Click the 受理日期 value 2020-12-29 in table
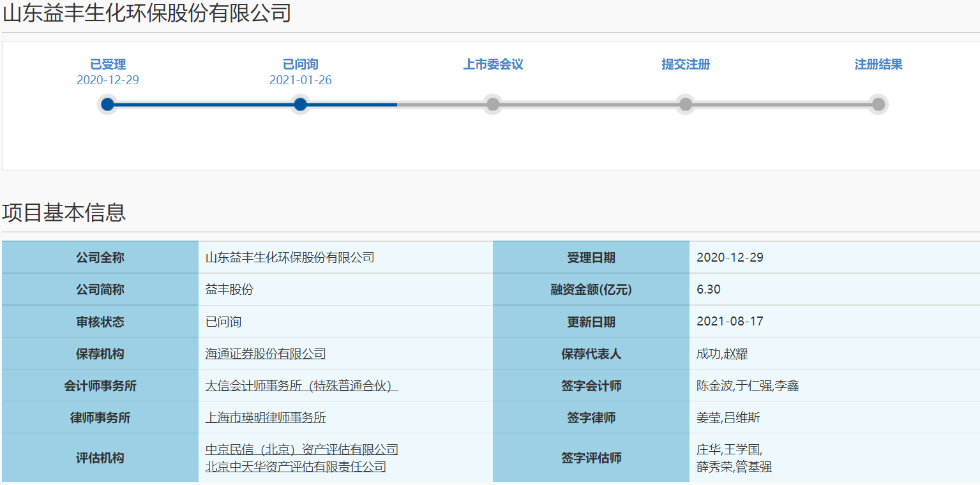This screenshot has width=980, height=485. [730, 258]
